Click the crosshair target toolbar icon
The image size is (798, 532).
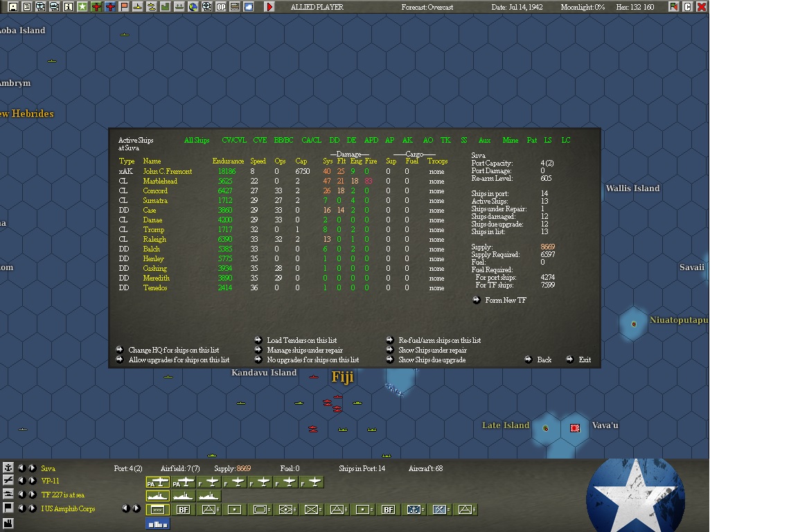(206, 7)
